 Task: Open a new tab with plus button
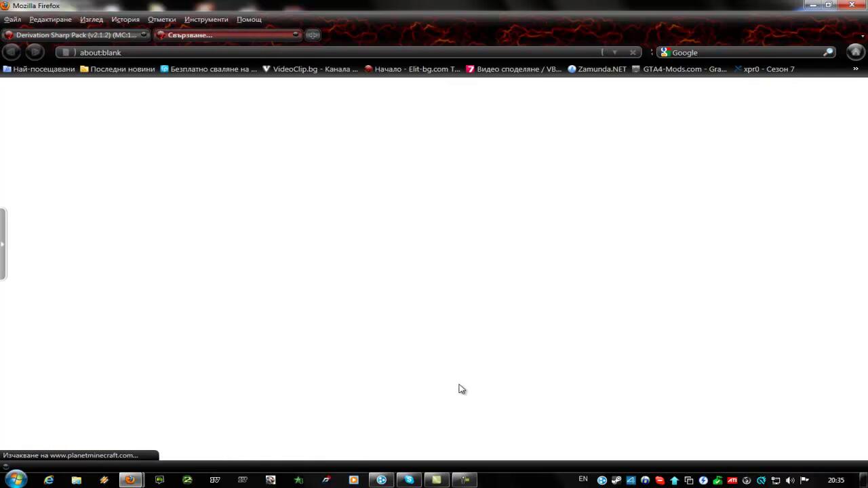[x=313, y=35]
